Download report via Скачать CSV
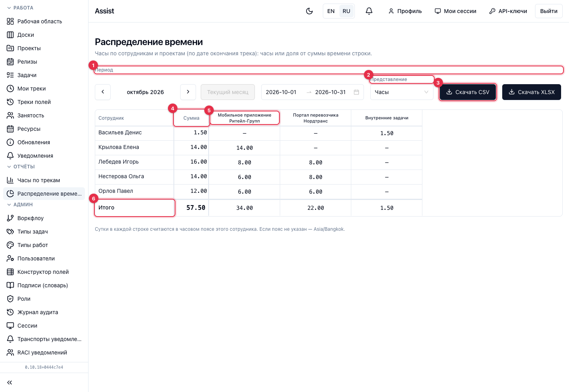The image size is (569, 392). 468,92
